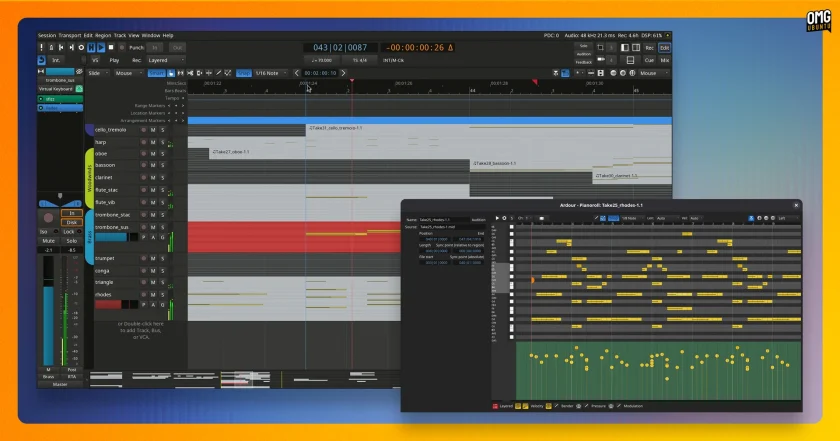This screenshot has width=840, height=441.
Task: Toggle Smart mode button
Action: (x=156, y=73)
